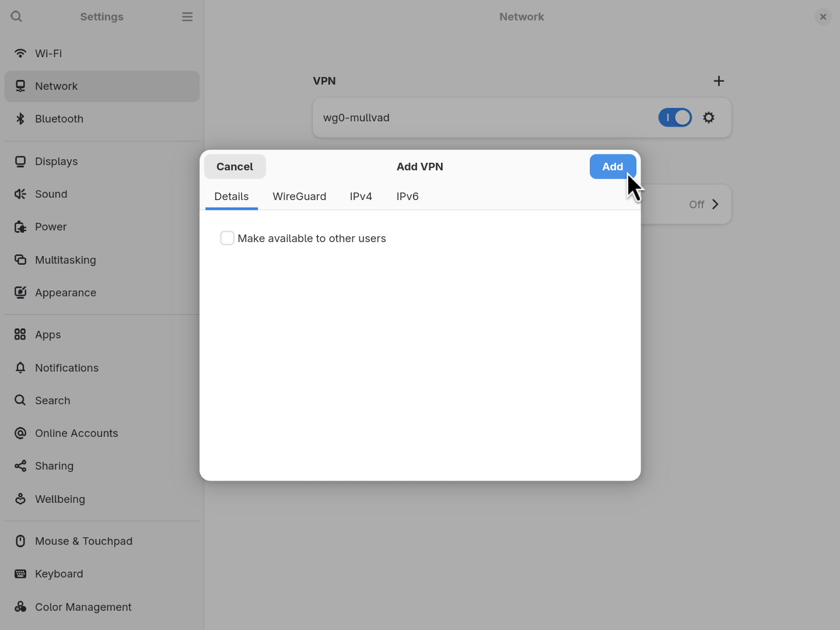The image size is (840, 630).
Task: Open Displays settings
Action: [x=56, y=161]
